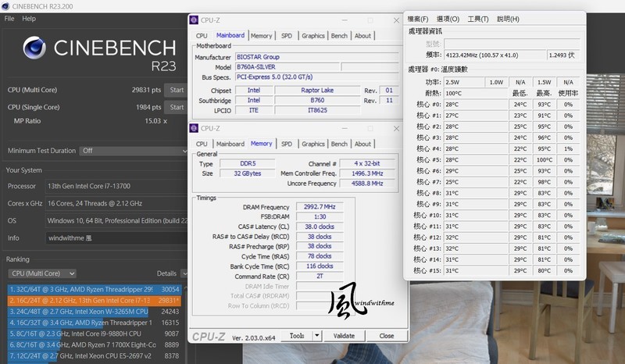Select ranking row 2 13th Gen Intel Core i7

coord(94,301)
